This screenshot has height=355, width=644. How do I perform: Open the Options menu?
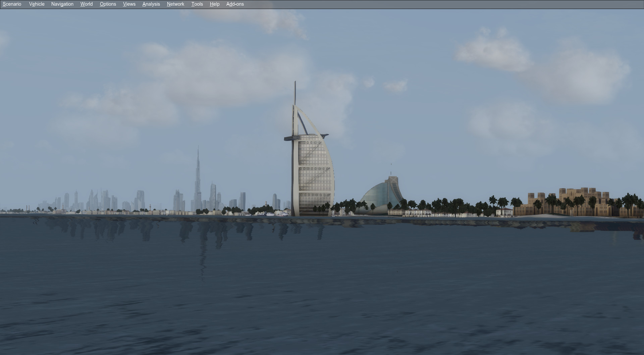108,4
